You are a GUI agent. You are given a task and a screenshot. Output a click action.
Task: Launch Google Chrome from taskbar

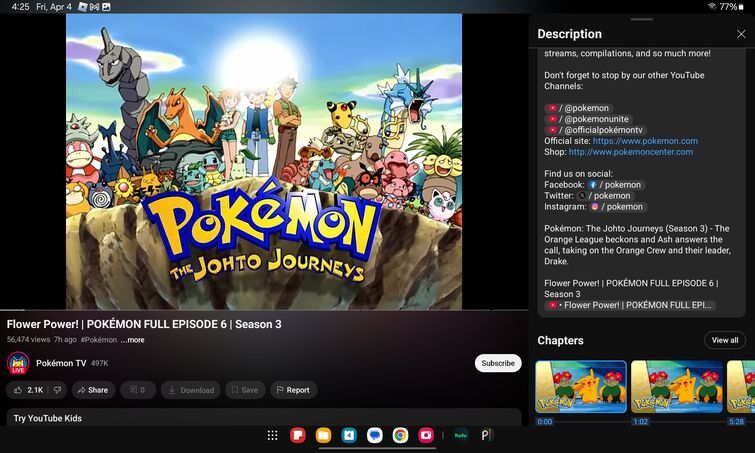(x=400, y=436)
